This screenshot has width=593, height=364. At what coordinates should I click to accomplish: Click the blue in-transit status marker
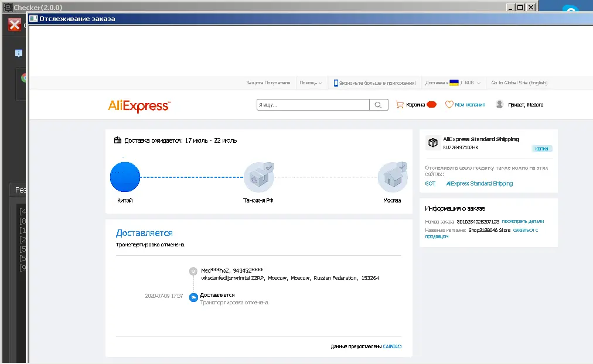coord(193,297)
